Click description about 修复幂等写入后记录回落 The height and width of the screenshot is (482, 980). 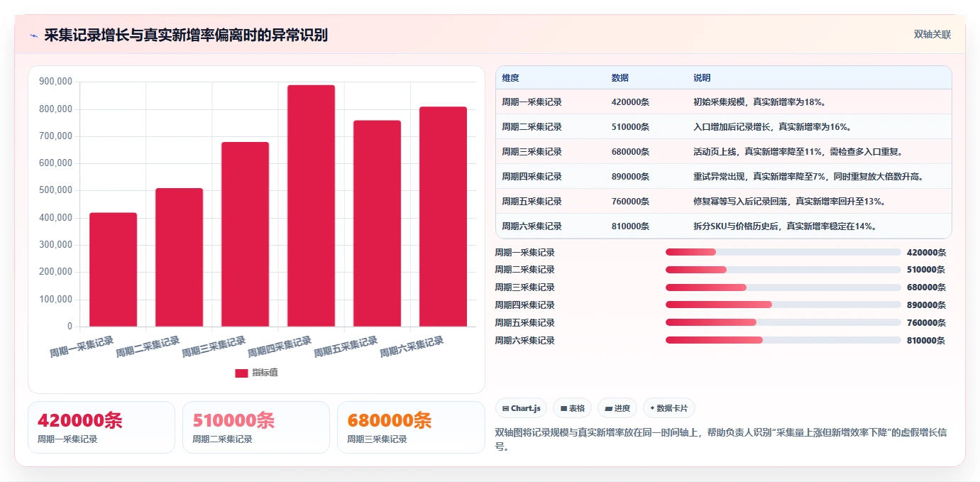(x=790, y=202)
